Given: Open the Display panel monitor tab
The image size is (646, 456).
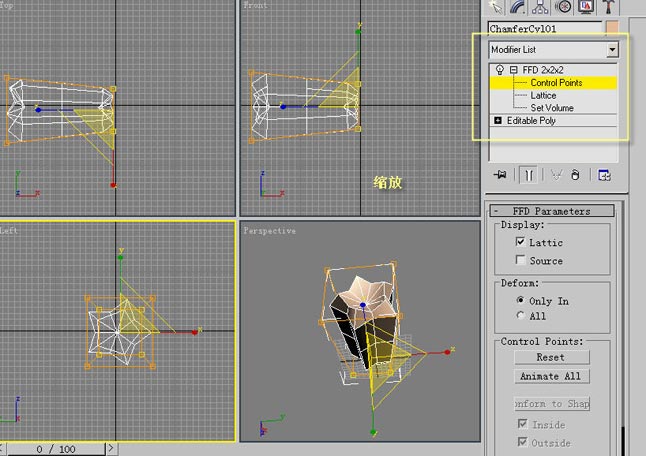Looking at the screenshot, I should 585,7.
